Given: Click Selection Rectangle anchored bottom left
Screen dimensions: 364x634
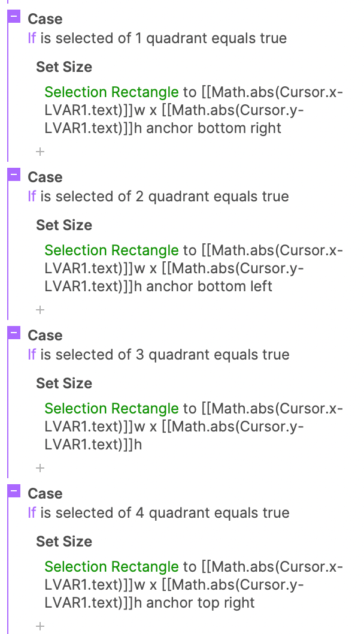Looking at the screenshot, I should coord(111,250).
